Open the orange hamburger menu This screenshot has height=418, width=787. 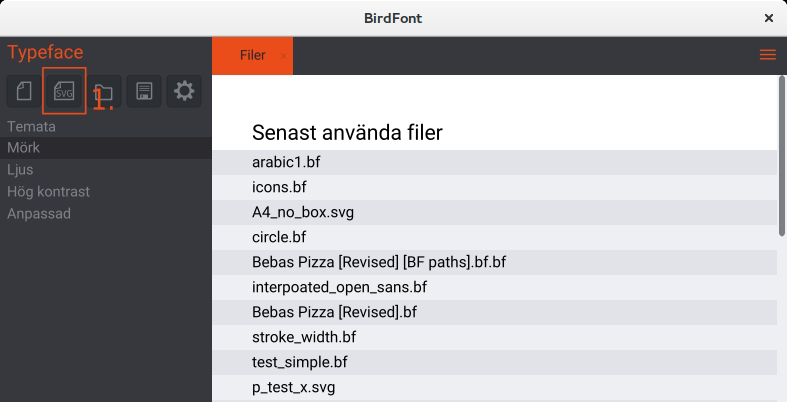(768, 56)
